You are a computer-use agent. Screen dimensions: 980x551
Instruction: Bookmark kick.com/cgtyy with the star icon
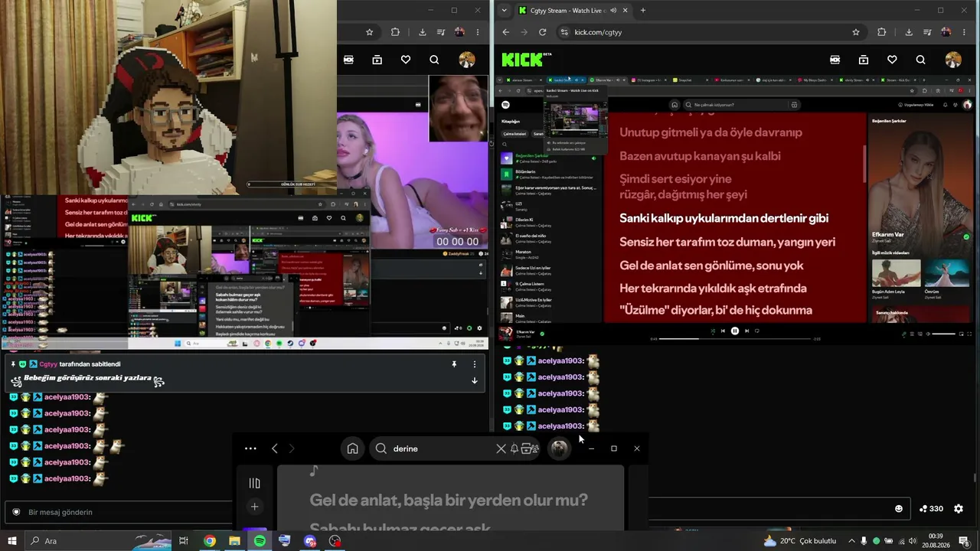[856, 32]
